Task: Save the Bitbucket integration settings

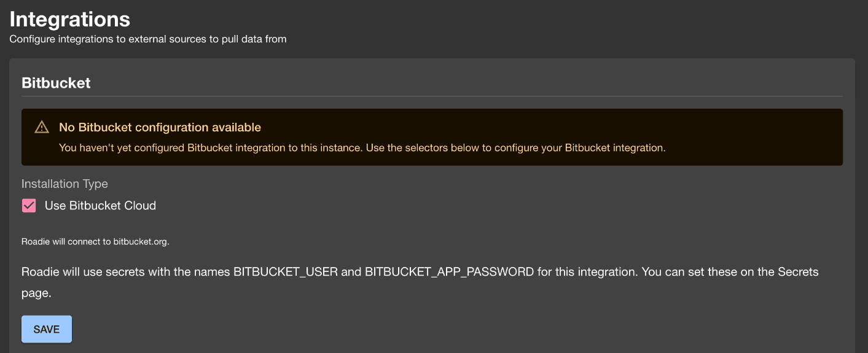Action: pos(47,329)
